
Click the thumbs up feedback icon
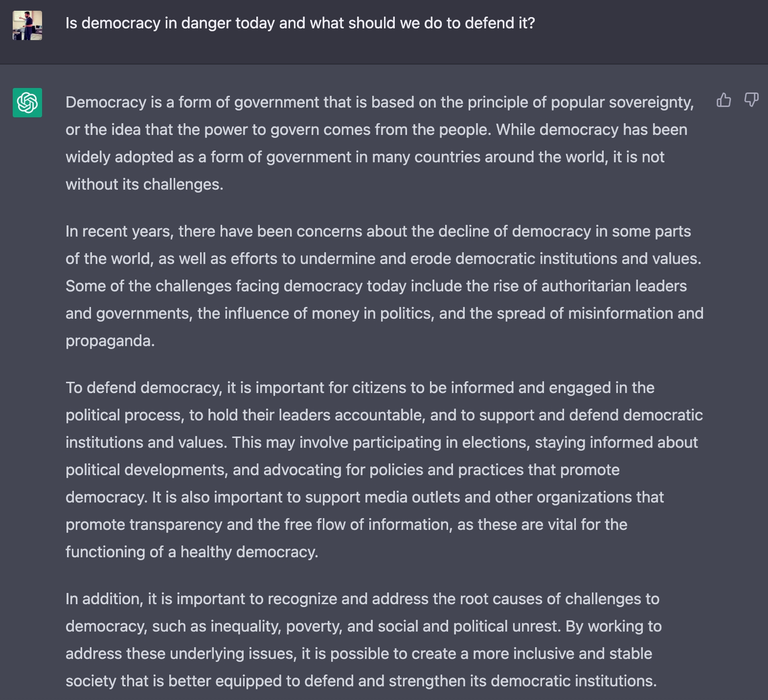tap(723, 100)
